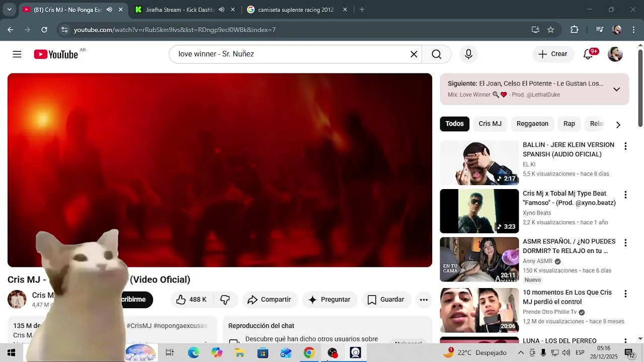Select the Cris MJ filter chip
Image resolution: width=644 pixels, height=362 pixels.
coord(490,124)
